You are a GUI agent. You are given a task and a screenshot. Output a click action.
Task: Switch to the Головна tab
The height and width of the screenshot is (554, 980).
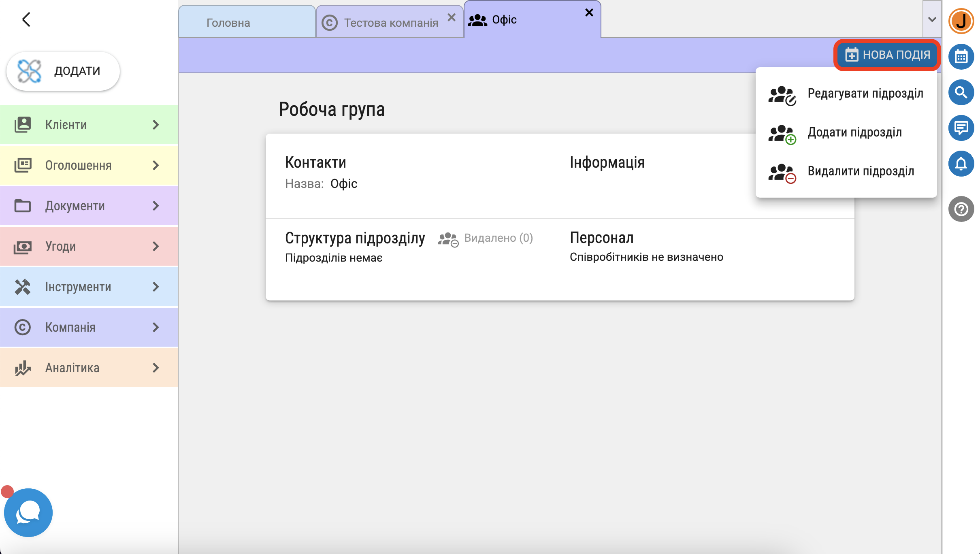click(x=228, y=23)
